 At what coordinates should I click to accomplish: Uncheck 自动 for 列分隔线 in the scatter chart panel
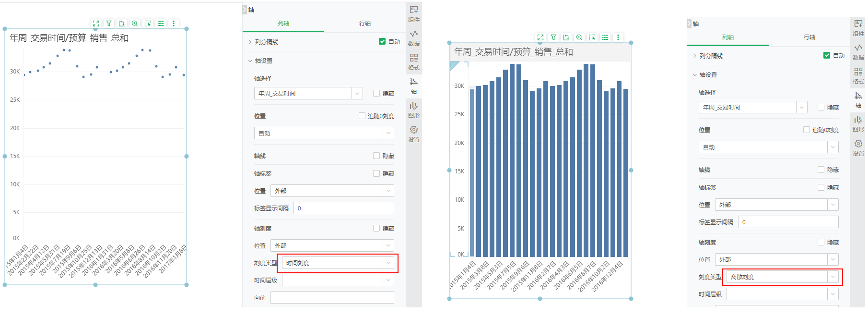tap(382, 42)
